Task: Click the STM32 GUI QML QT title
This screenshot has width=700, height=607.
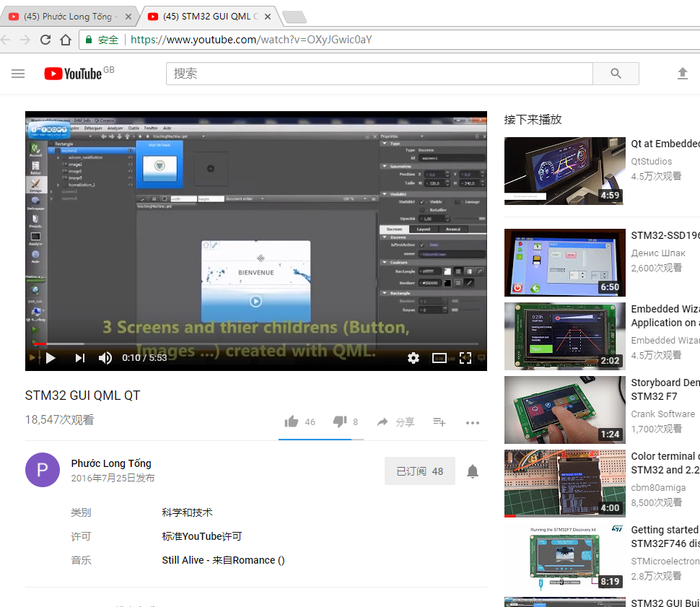Action: tap(82, 396)
